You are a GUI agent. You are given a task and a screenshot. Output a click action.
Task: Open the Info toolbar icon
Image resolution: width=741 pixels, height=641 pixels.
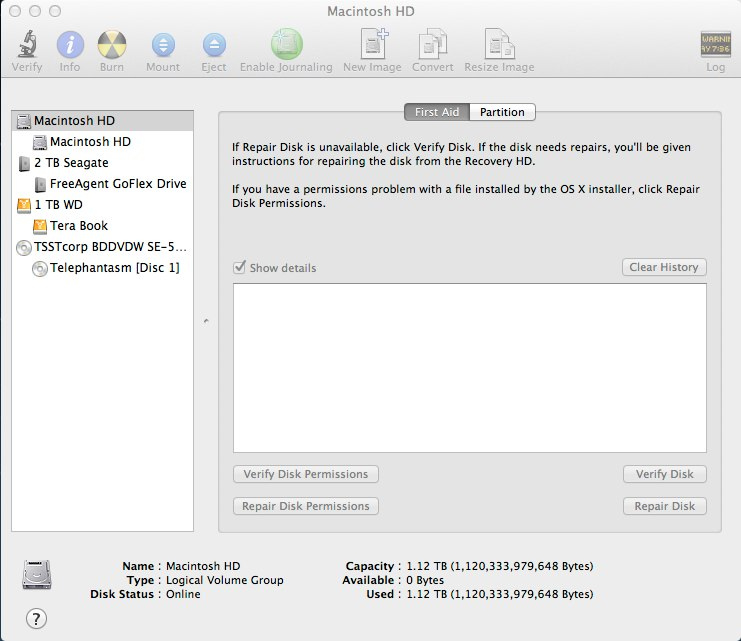coord(70,44)
